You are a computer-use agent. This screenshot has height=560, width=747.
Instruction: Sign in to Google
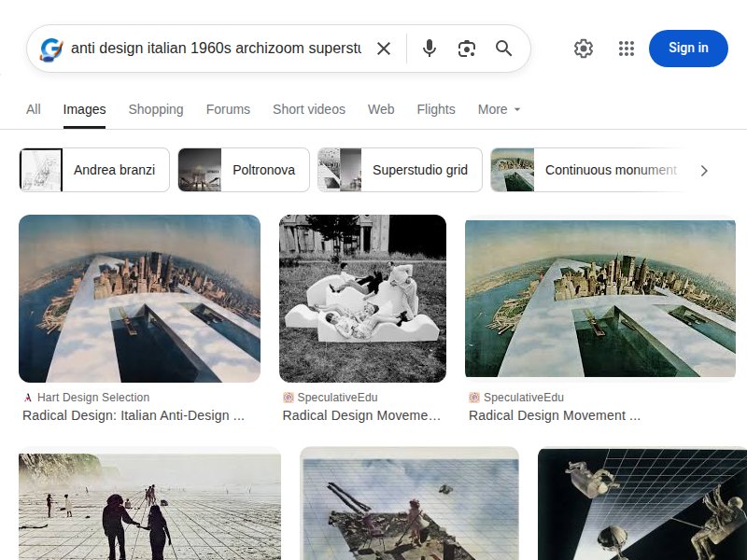(688, 48)
